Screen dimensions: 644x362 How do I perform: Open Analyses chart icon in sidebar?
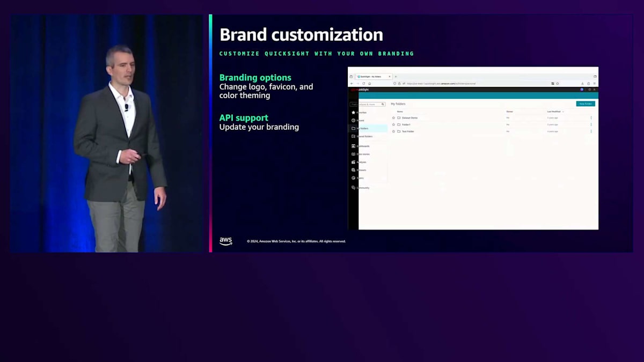click(x=353, y=162)
